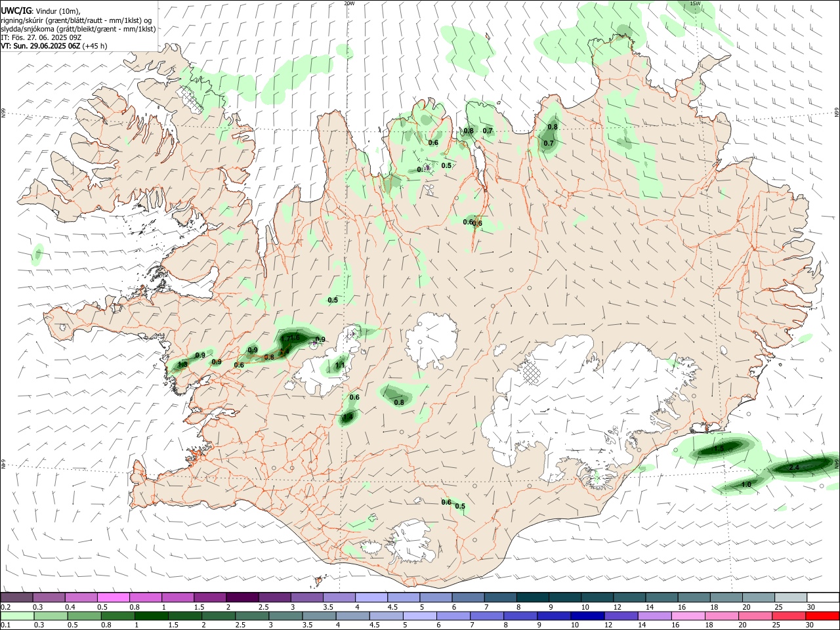Choose the dark teal 9 swatch in snow legend

point(565,597)
